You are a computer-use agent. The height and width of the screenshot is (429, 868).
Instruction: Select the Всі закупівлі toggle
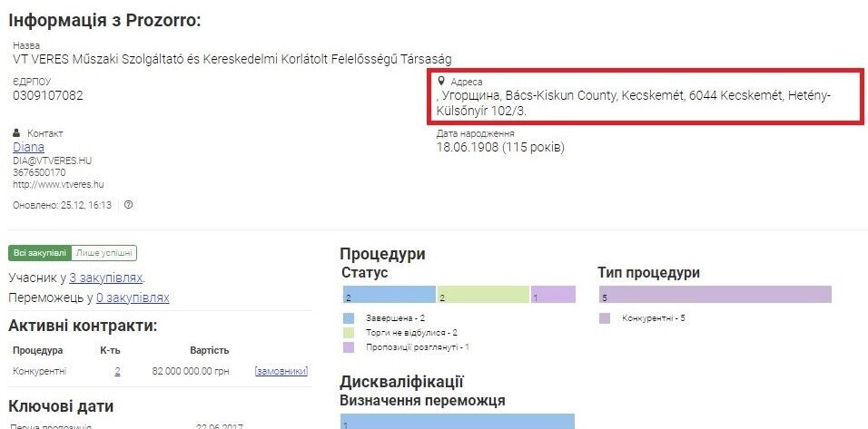[40, 253]
